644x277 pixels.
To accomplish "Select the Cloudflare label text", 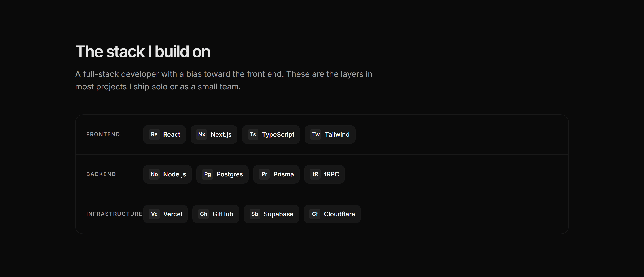I will coord(339,214).
